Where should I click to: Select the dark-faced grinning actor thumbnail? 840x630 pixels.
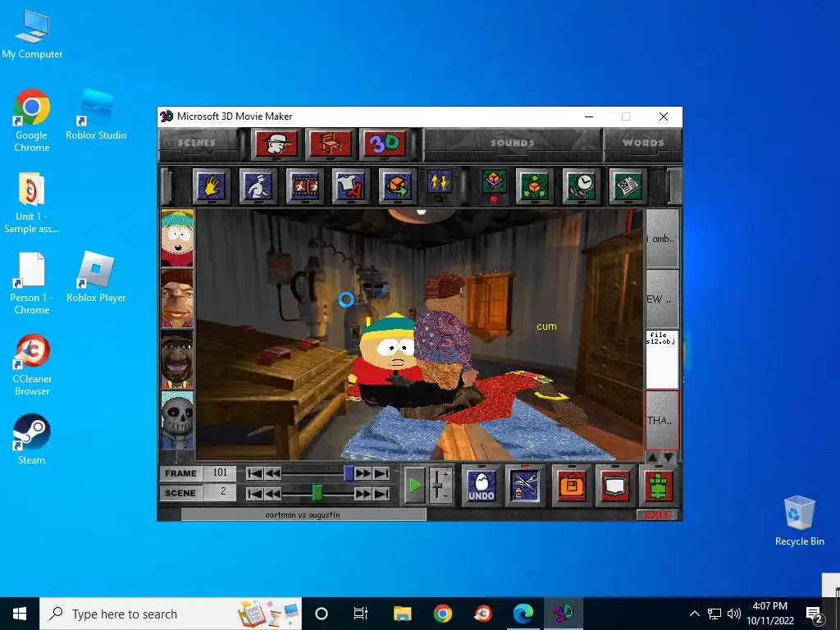[x=177, y=359]
